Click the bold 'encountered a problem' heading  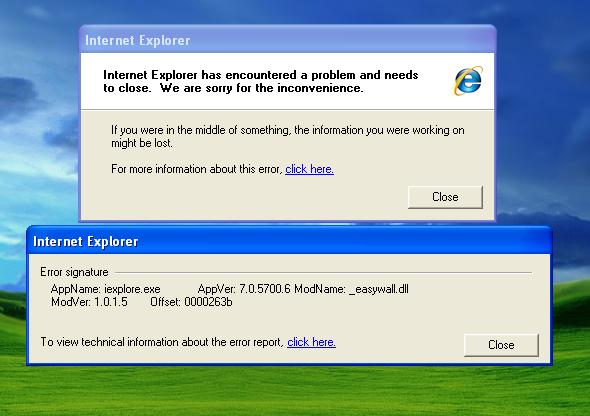[x=260, y=81]
